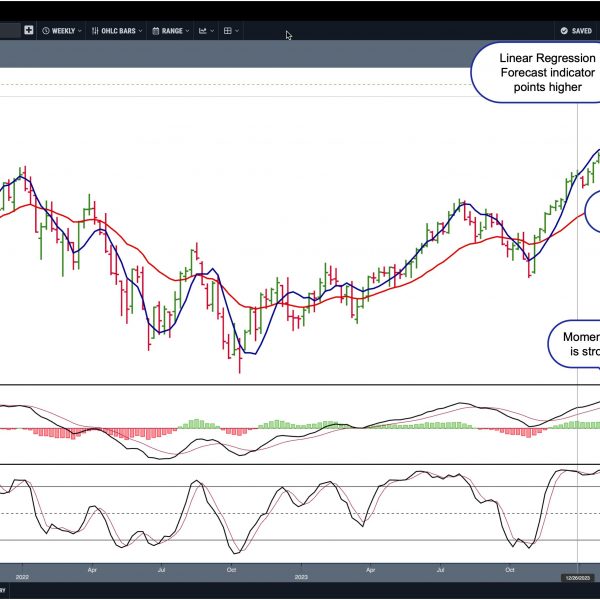Click the Jul label following 2023

440,570
